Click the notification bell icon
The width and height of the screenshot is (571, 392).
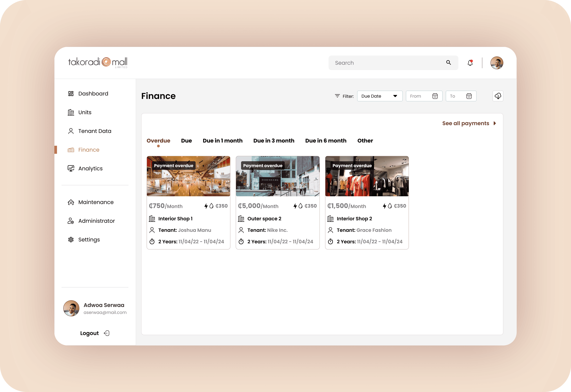(x=470, y=63)
